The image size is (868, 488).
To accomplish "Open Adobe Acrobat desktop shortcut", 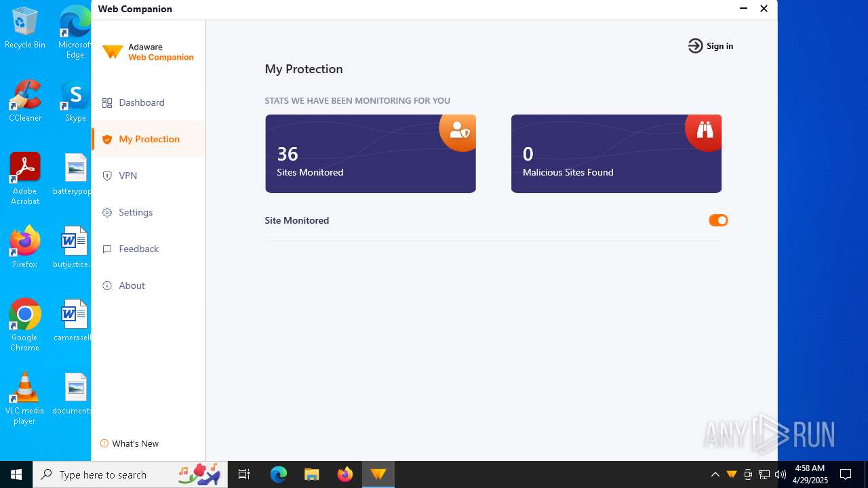I will (x=25, y=178).
